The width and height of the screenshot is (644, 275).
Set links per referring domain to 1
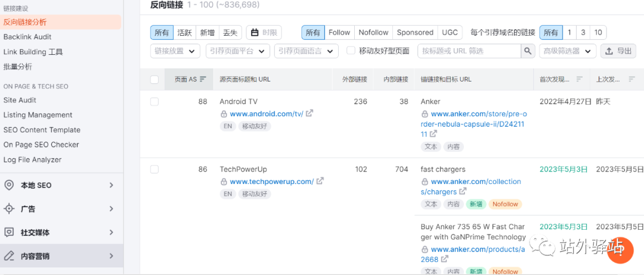pyautogui.click(x=569, y=32)
